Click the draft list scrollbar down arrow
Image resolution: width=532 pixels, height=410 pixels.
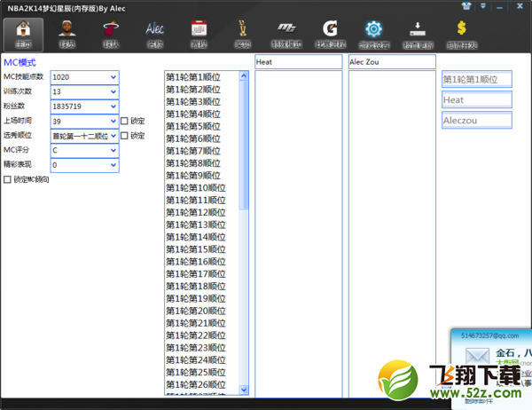click(x=244, y=390)
